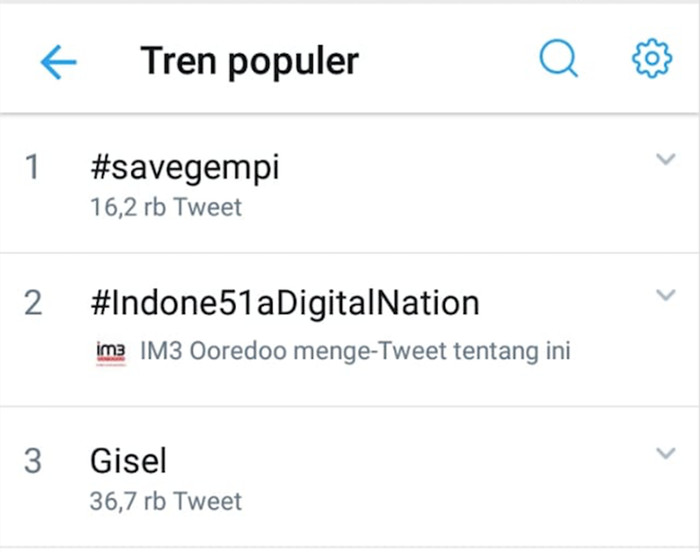Tap rank number 3 of trends

click(x=33, y=461)
